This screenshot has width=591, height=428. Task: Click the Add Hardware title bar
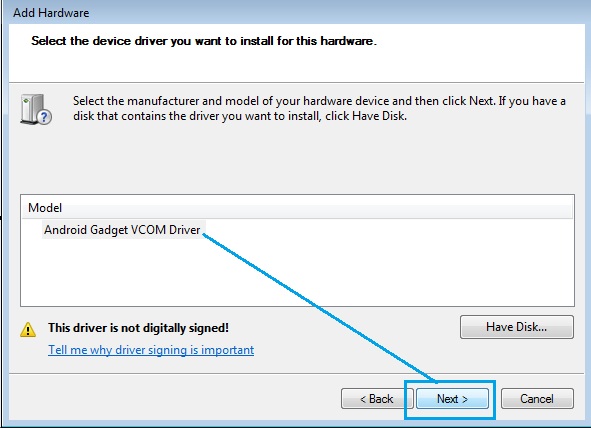click(296, 12)
